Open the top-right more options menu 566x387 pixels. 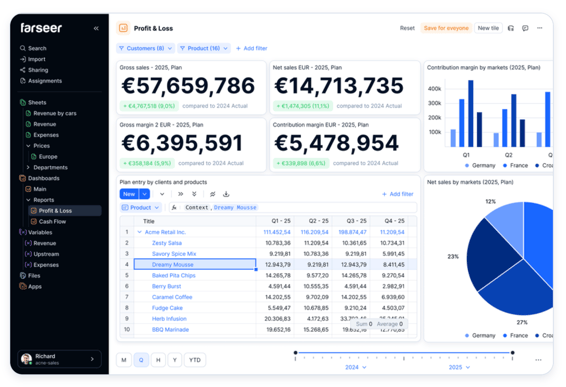540,28
